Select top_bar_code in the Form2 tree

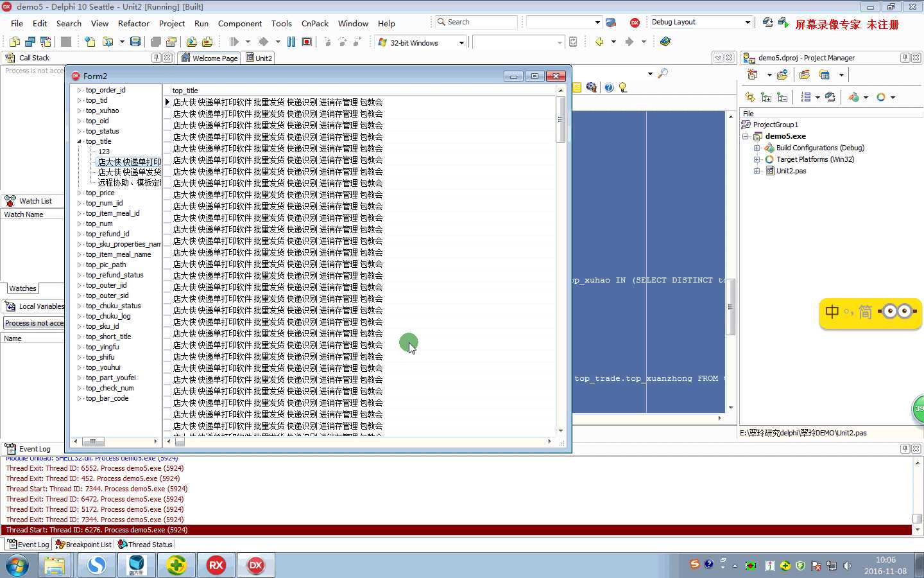click(x=107, y=398)
